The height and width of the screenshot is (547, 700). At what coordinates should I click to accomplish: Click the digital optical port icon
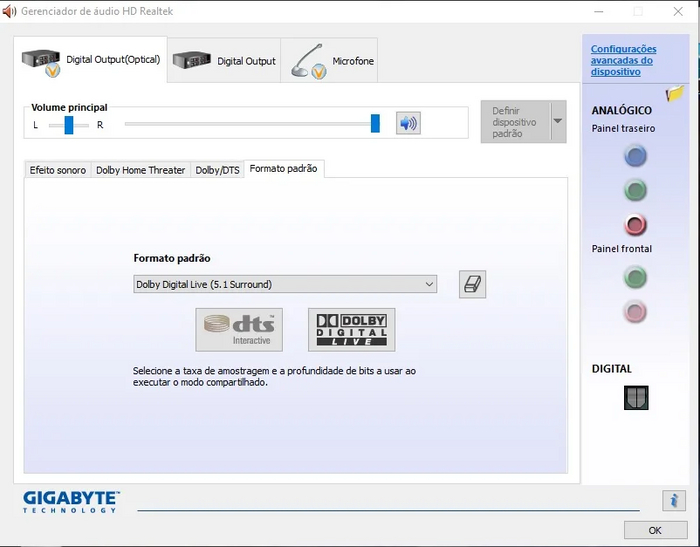(x=636, y=398)
